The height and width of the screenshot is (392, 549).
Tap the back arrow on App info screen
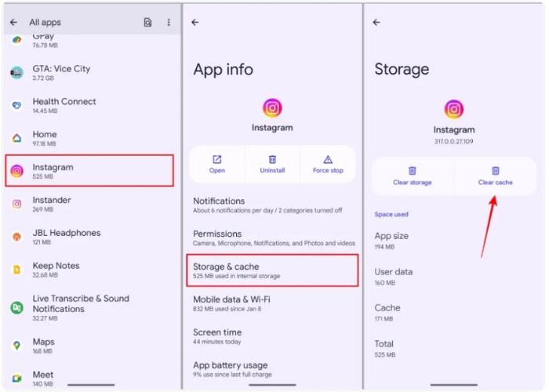195,23
